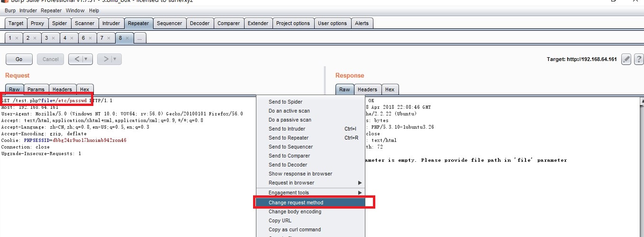Image resolution: width=644 pixels, height=237 pixels.
Task: Open the Repeater menu in menu bar
Action: (51, 10)
